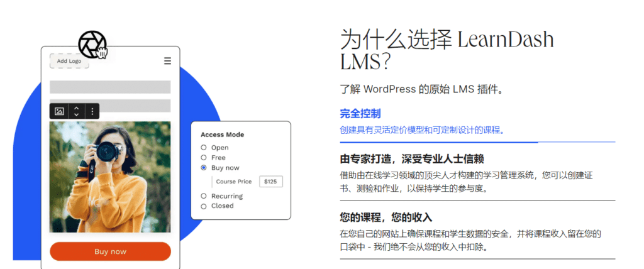The width and height of the screenshot is (644, 269).
Task: Click the first gray placeholder bar
Action: 110,87
